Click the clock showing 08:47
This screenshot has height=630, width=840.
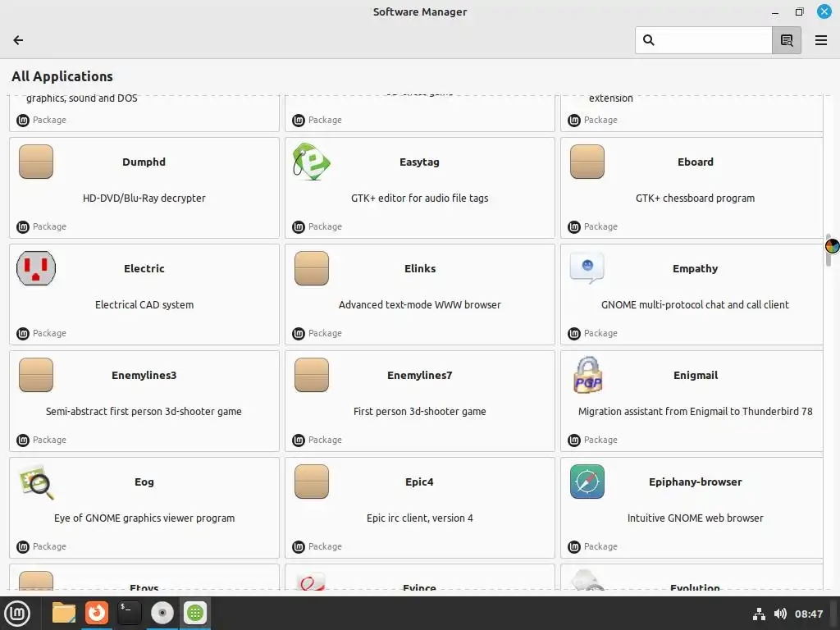[808, 614]
